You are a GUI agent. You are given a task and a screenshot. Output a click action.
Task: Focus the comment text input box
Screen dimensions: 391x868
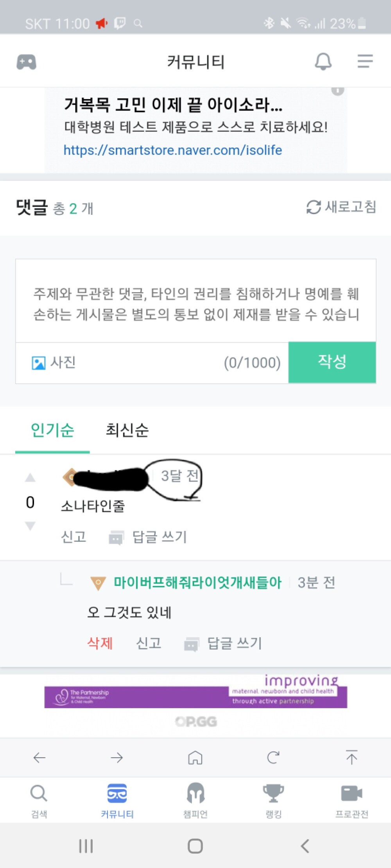(x=195, y=301)
